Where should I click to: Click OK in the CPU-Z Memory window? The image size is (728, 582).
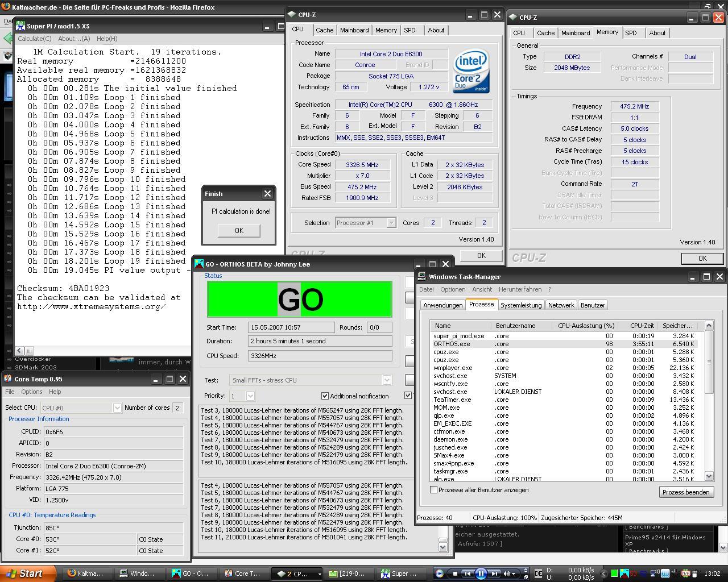(x=702, y=258)
